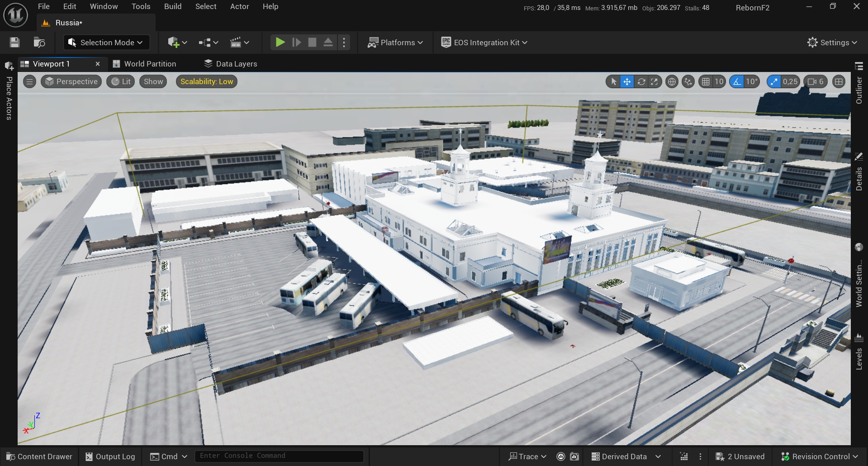The image size is (868, 466).
Task: Select the Rotate transform tool
Action: point(641,82)
